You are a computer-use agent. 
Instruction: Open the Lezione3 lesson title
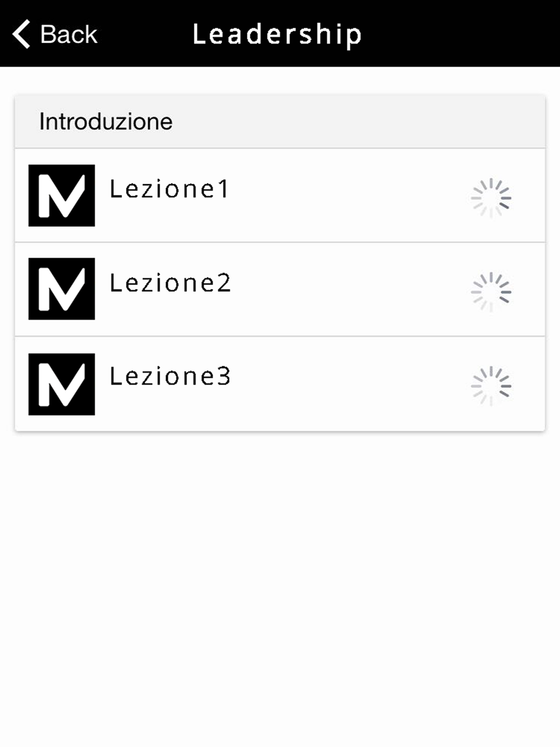[170, 376]
